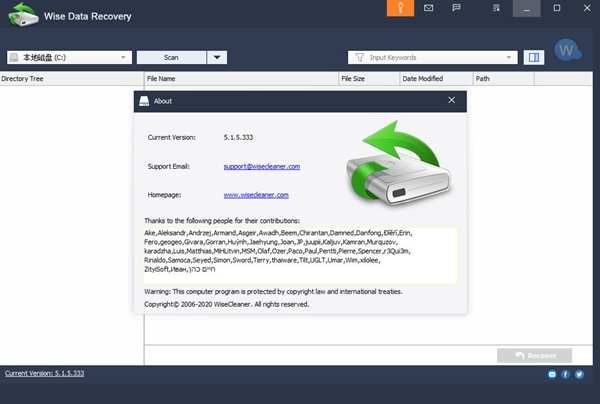The height and width of the screenshot is (404, 600).
Task: Open www.wisecleaner.com homepage link
Action: click(256, 195)
